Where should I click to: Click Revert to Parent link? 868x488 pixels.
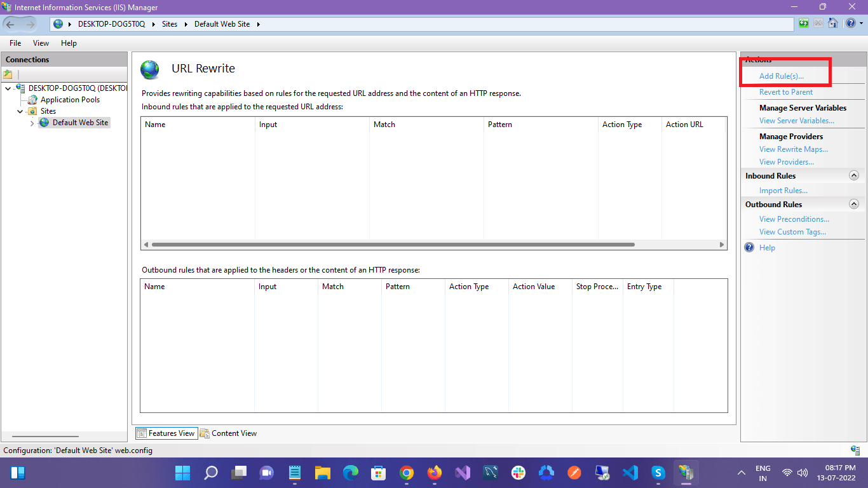[x=786, y=92]
